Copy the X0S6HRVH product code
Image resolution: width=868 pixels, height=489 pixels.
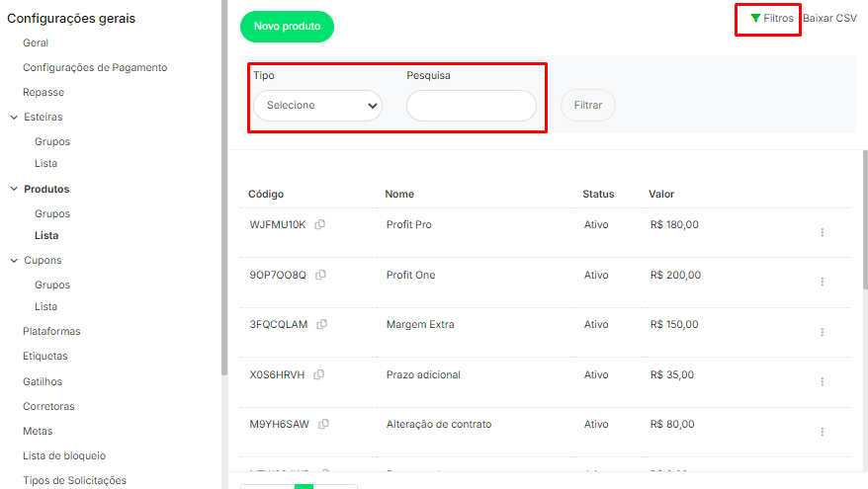point(318,374)
